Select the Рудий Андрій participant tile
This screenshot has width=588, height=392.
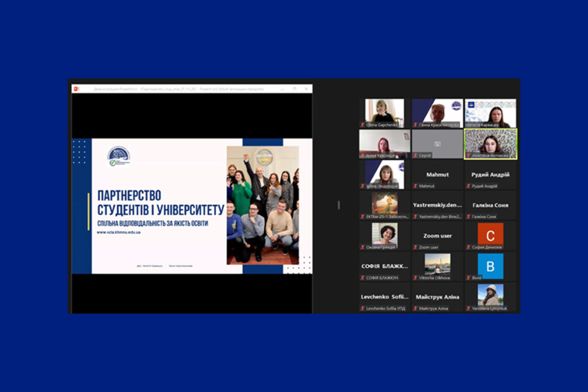pyautogui.click(x=490, y=174)
